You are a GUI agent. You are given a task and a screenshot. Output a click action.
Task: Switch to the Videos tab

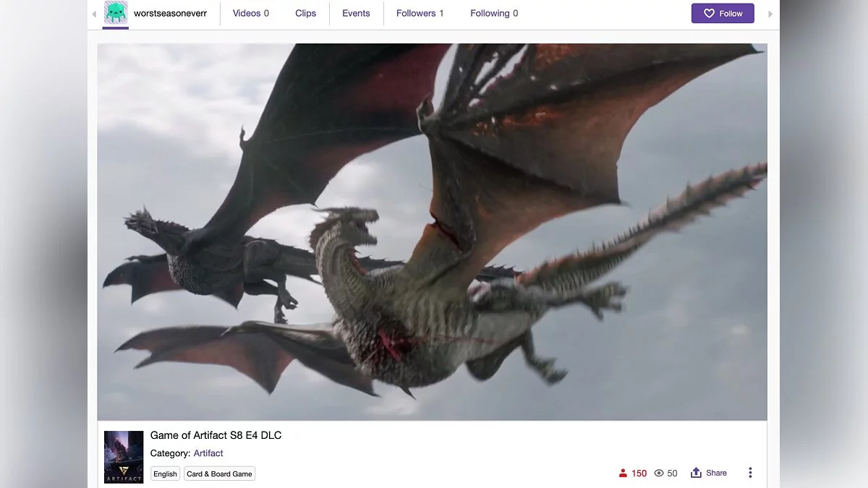[x=250, y=14]
